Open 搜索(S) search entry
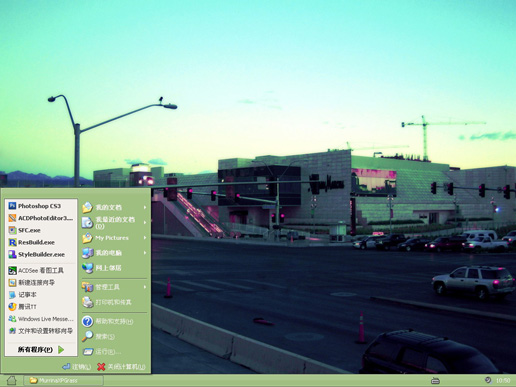The image size is (516, 387). click(114, 336)
